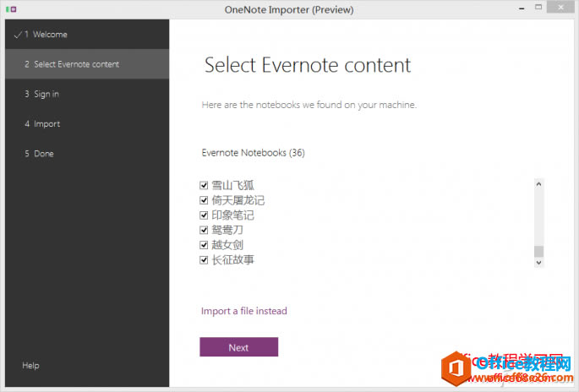Uncheck the 倚天屠龙记 notebook checkbox
Image resolution: width=579 pixels, height=392 pixels.
[x=204, y=200]
